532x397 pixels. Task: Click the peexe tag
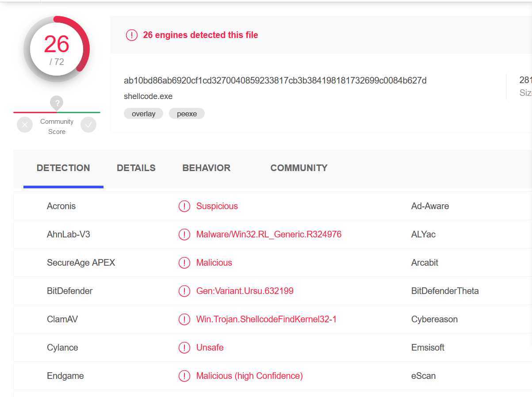187,114
